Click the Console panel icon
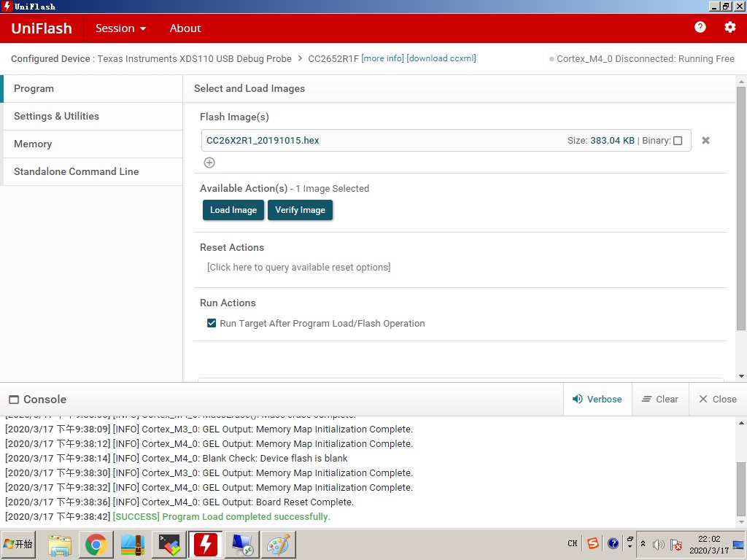This screenshot has width=747, height=560. (x=15, y=400)
